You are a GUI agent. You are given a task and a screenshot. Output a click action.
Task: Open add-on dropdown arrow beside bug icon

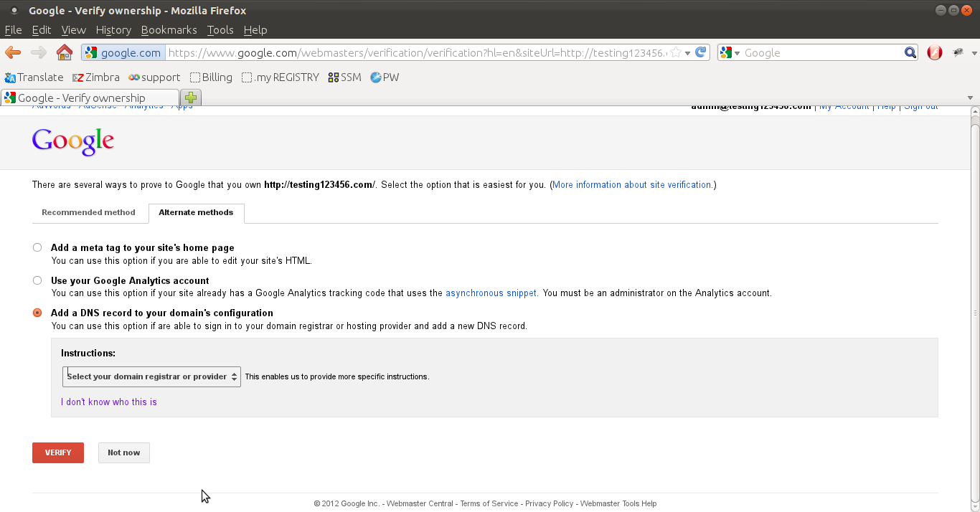click(x=974, y=53)
